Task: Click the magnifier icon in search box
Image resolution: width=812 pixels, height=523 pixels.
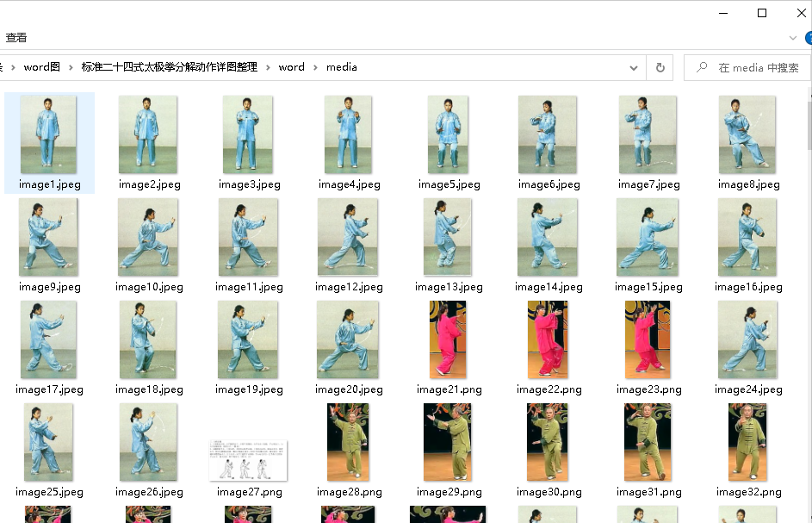Action: [702, 67]
